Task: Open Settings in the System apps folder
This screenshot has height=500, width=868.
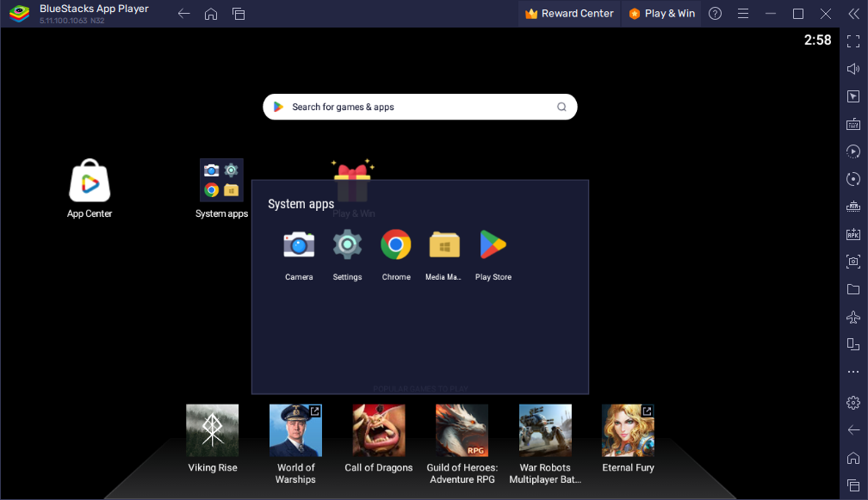Action: point(347,245)
